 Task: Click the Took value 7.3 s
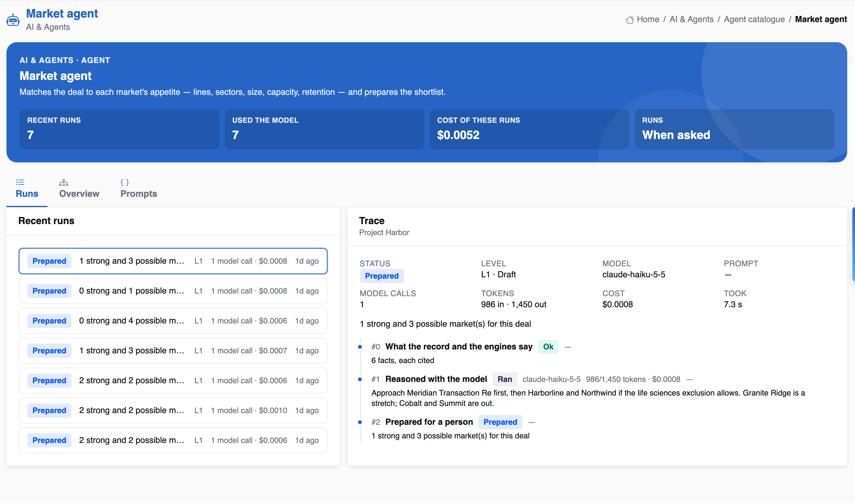(x=733, y=304)
